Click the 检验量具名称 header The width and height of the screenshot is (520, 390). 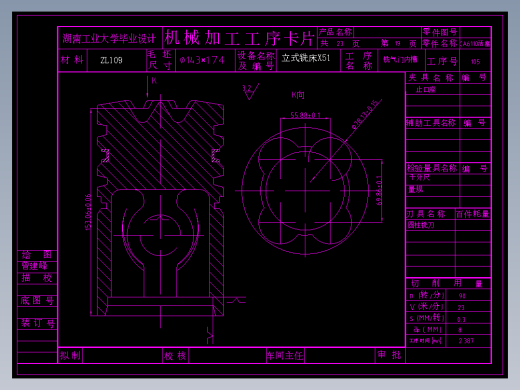[x=431, y=168]
